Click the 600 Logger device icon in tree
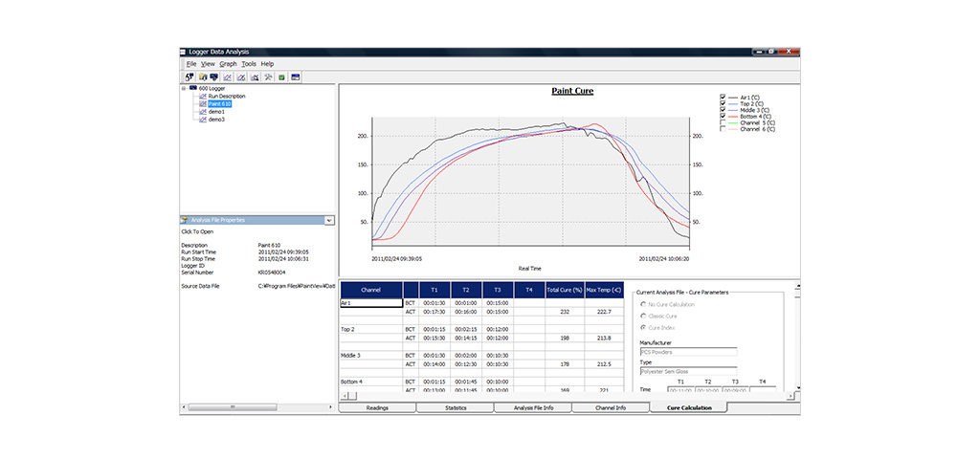980x459 pixels. click(193, 89)
